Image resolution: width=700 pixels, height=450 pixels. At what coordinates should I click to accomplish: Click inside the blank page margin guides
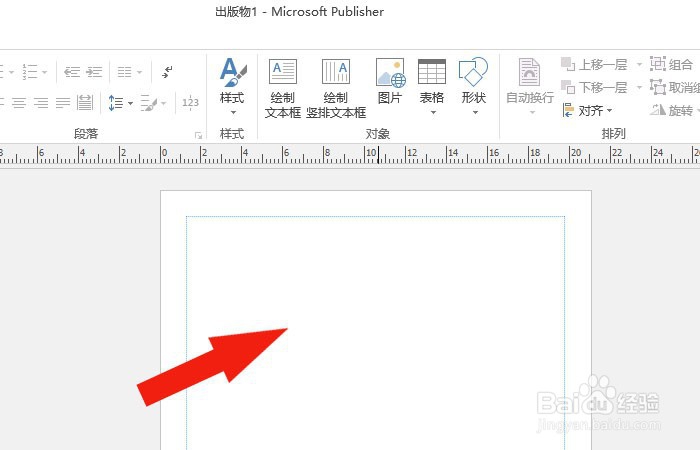pyautogui.click(x=375, y=333)
